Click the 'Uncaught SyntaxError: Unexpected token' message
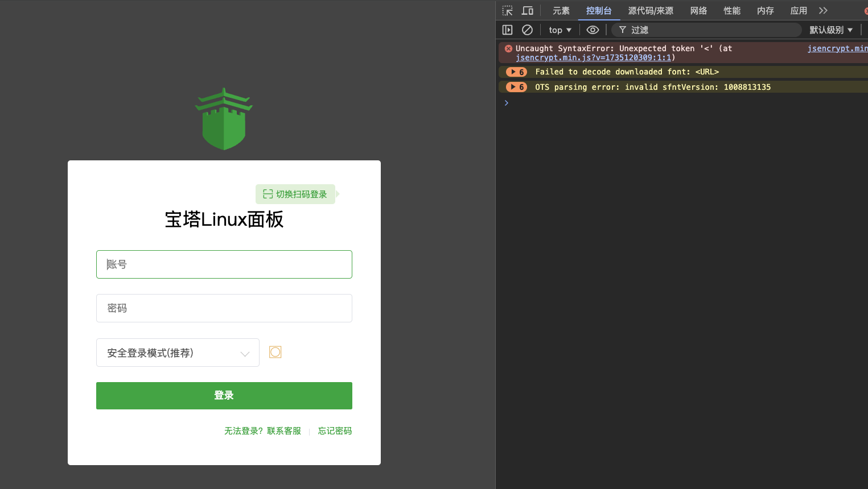This screenshot has height=489, width=868. click(624, 48)
